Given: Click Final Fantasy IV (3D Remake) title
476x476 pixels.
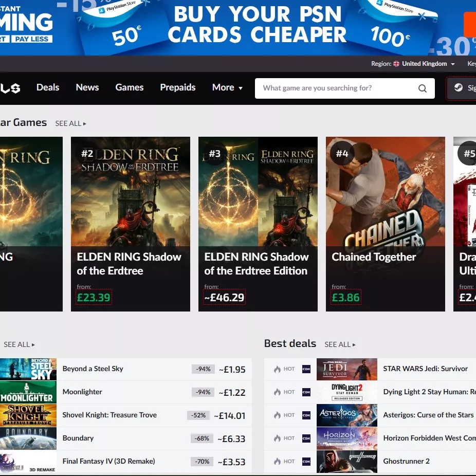Looking at the screenshot, I should point(108,461).
